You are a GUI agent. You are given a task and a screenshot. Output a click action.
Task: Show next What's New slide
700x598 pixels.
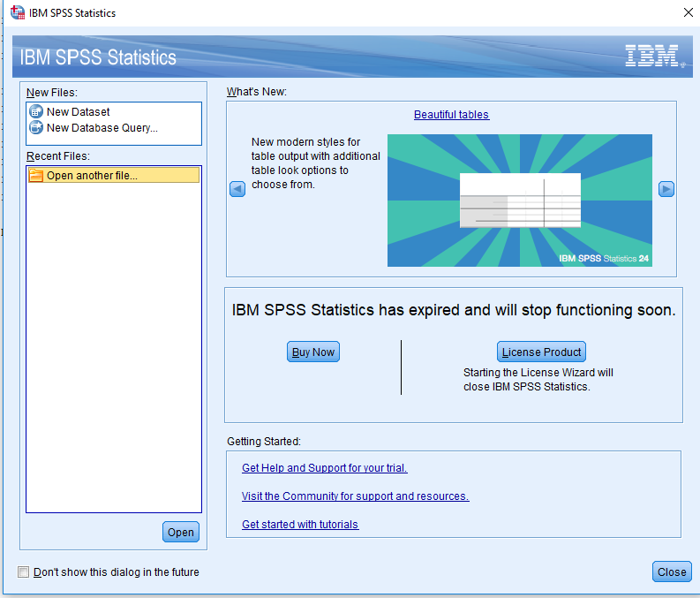(x=666, y=189)
